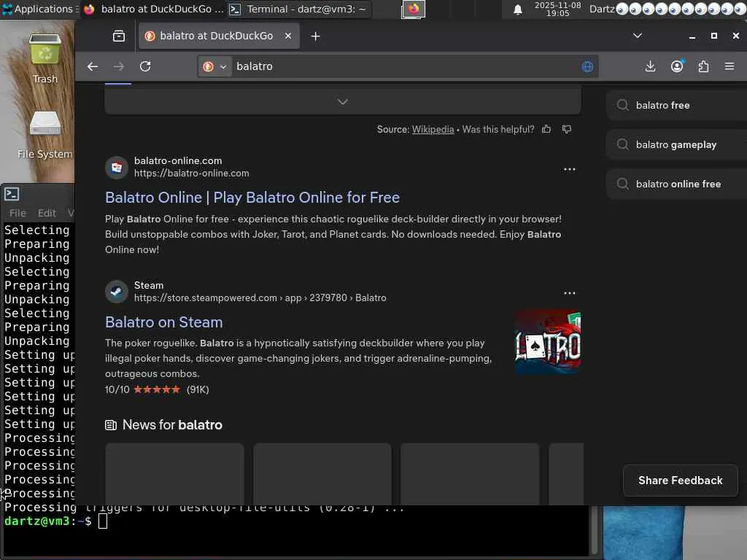
Task: Switch to the Terminal - dartz@vm3 taskbar window
Action: (x=298, y=9)
